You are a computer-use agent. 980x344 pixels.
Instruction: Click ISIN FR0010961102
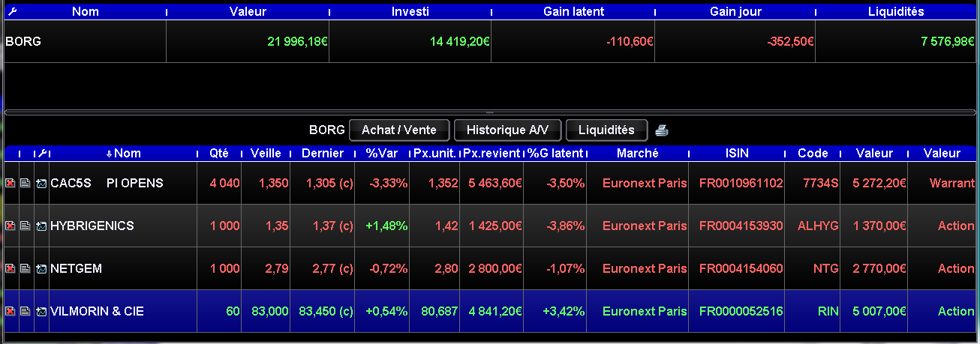741,183
